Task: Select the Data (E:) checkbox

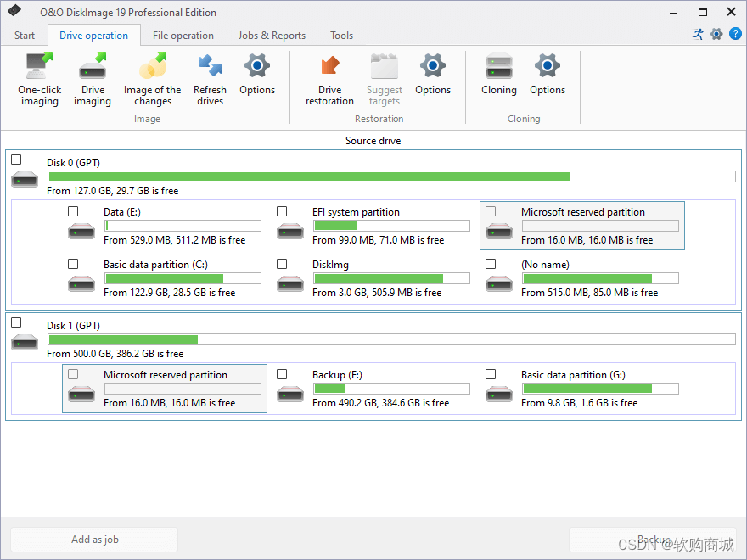Action: tap(73, 211)
